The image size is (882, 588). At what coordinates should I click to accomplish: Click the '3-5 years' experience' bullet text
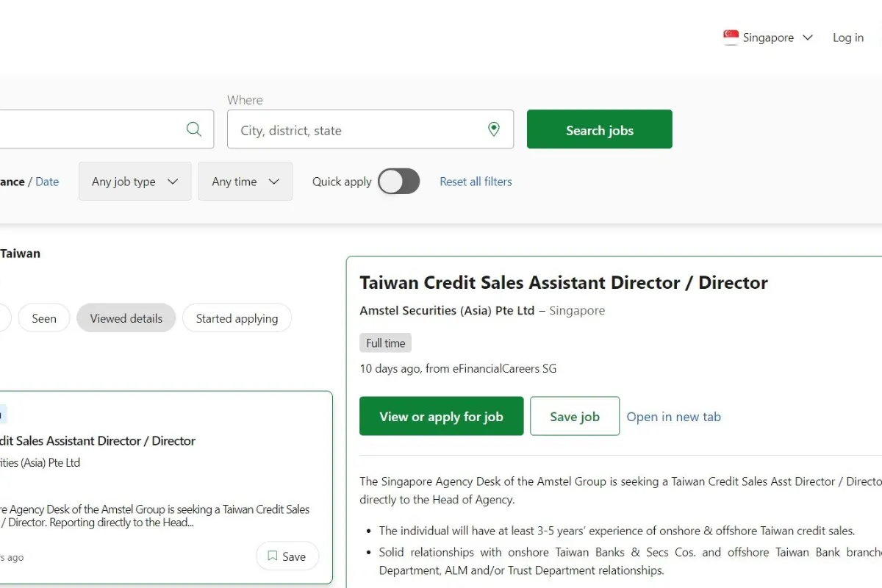[617, 531]
